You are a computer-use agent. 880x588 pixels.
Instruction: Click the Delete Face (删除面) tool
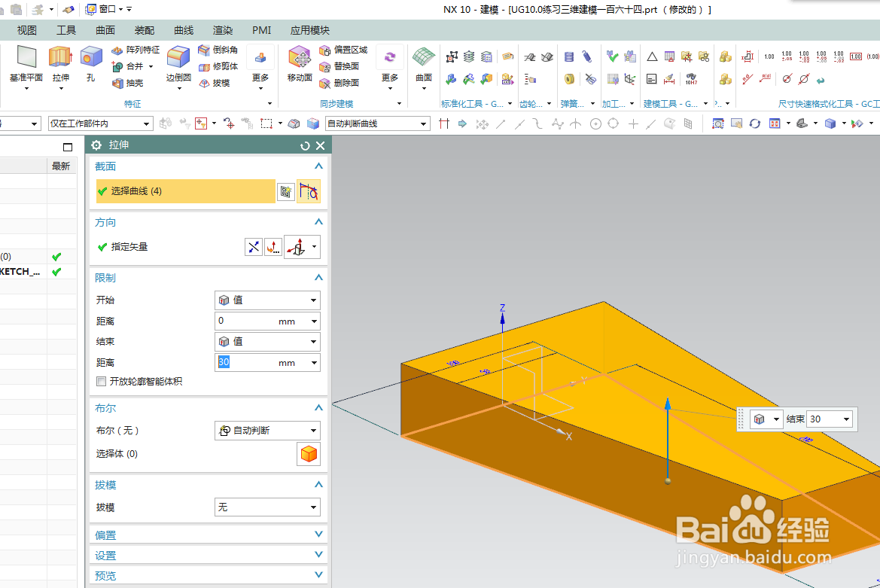(339, 83)
